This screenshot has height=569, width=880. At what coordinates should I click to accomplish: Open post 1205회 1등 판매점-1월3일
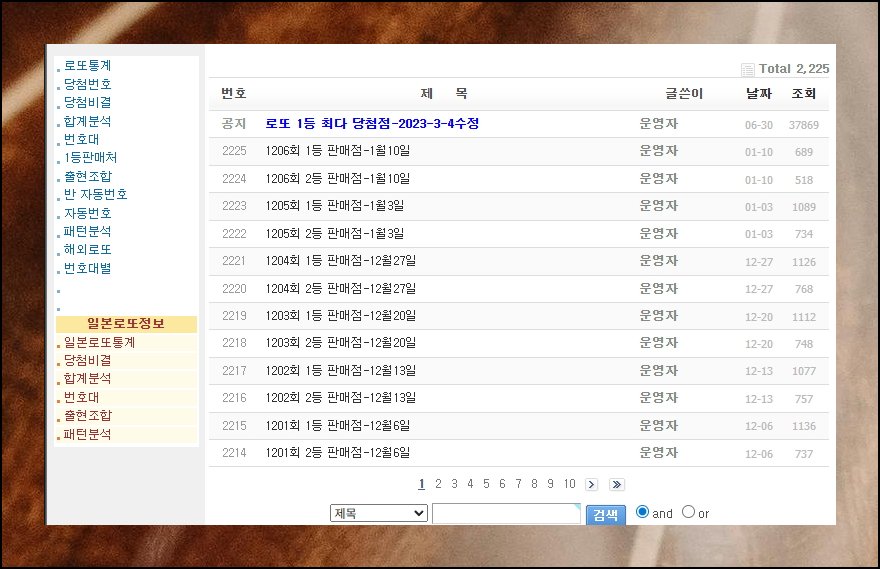(x=334, y=206)
